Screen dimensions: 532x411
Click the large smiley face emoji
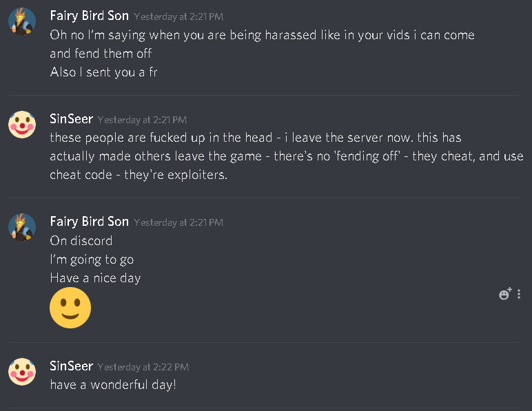coord(70,308)
